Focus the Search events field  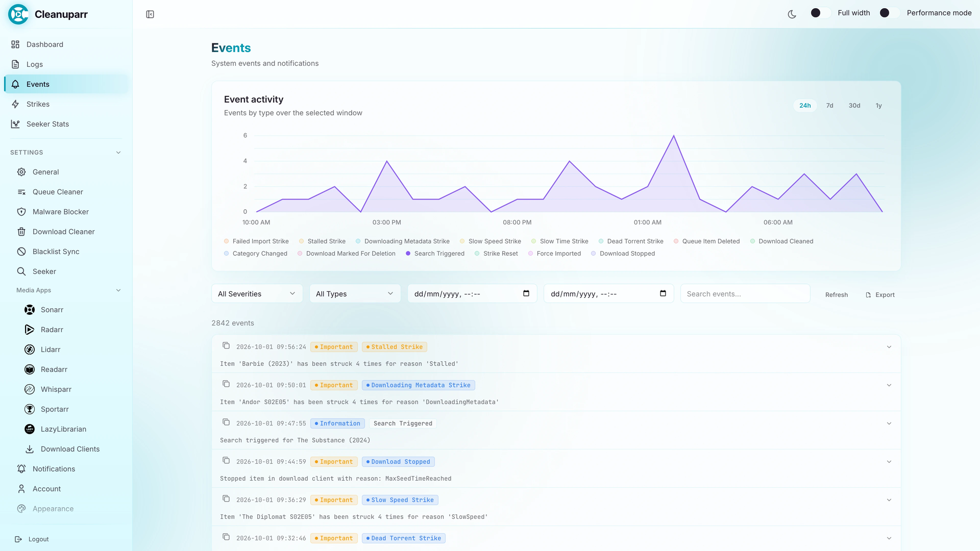pyautogui.click(x=745, y=294)
